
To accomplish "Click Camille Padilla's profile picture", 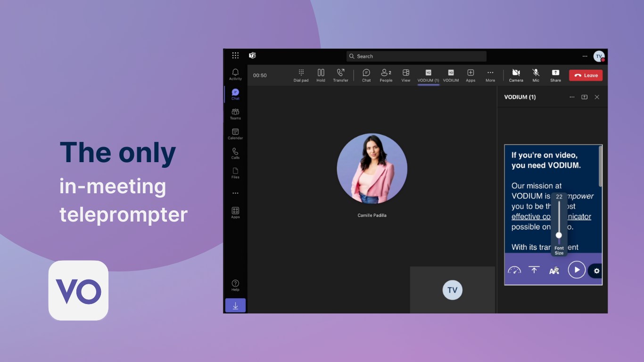I will (x=372, y=169).
